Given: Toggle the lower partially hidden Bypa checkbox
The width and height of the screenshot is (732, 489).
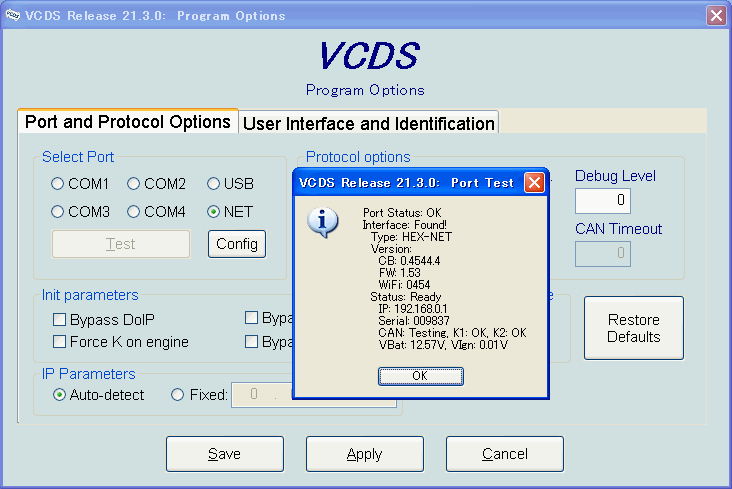Looking at the screenshot, I should (x=251, y=341).
